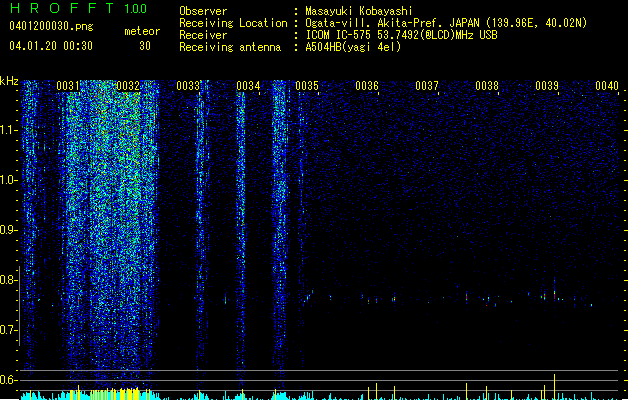This screenshot has width=629, height=400.
Task: Click Ogata-vill. Akita-Pref. JAPAN location text
Action: pyautogui.click(x=446, y=23)
